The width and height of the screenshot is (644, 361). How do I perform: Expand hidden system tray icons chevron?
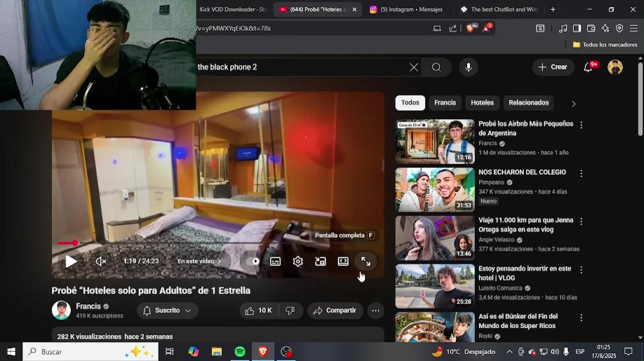point(509,351)
